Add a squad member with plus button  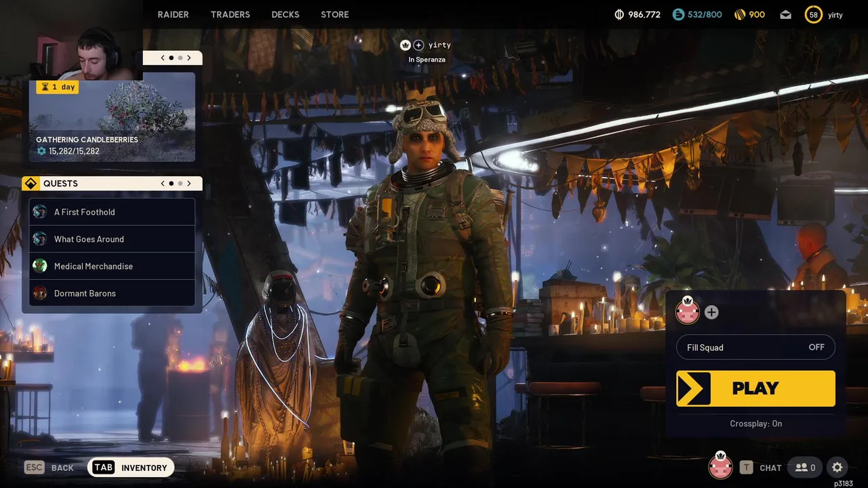(711, 312)
